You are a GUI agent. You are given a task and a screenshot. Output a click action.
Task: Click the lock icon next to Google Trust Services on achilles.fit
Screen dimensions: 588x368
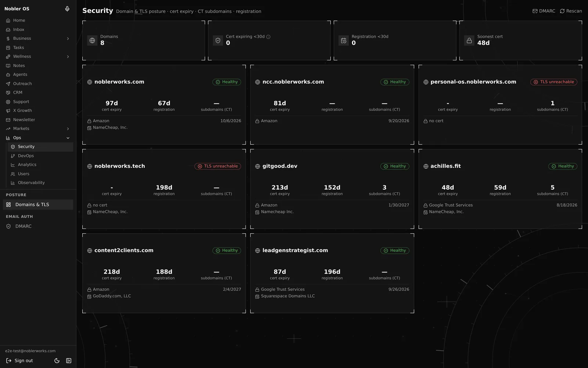[x=426, y=205]
